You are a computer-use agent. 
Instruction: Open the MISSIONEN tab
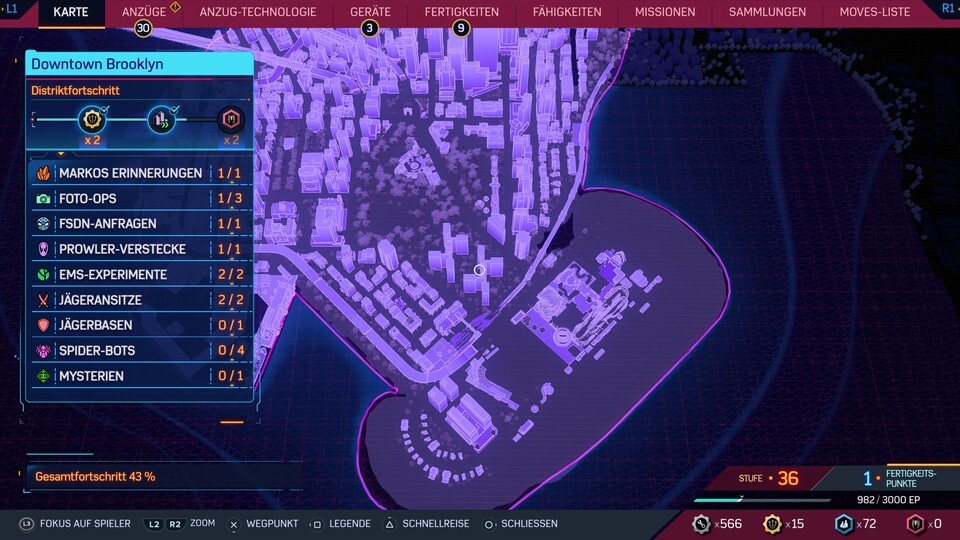(x=665, y=12)
